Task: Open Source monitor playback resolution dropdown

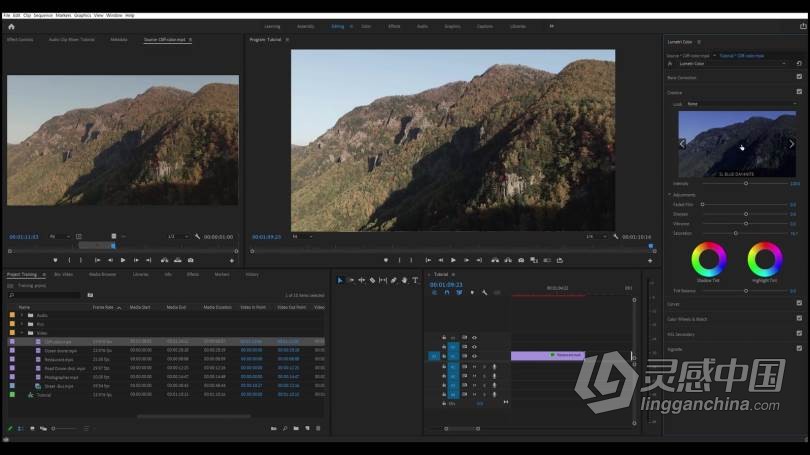Action: 178,237
